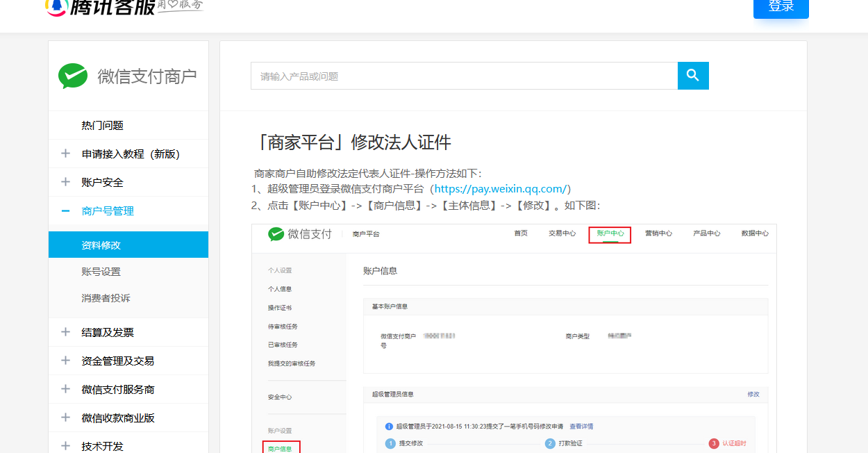Image resolution: width=868 pixels, height=453 pixels.
Task: Expand the 技术开发 plus icon
Action: pyautogui.click(x=65, y=446)
